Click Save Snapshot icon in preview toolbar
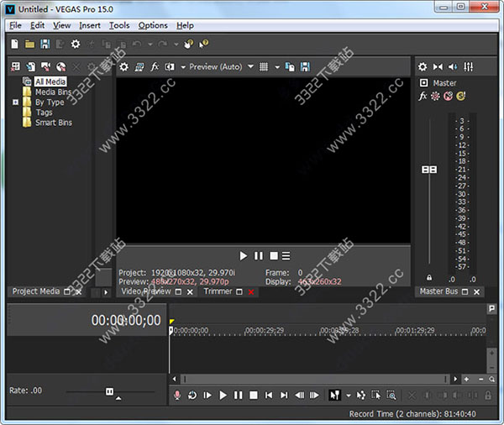The height and width of the screenshot is (425, 504). 303,66
